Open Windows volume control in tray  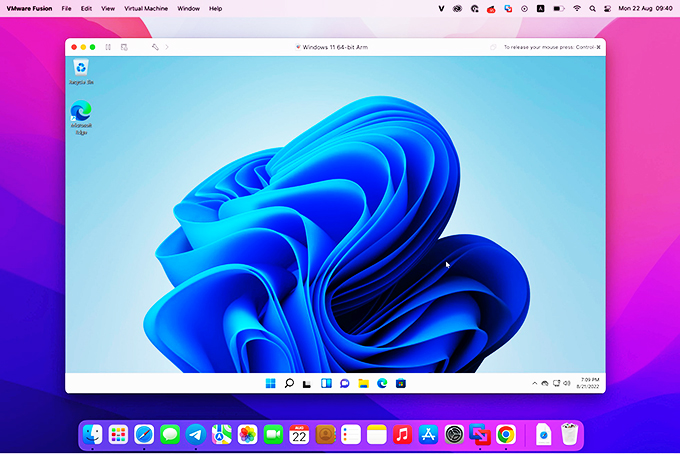(x=567, y=383)
